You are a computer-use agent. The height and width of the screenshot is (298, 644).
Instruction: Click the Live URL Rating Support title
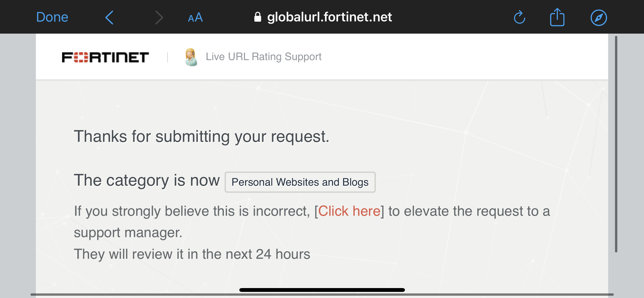264,57
